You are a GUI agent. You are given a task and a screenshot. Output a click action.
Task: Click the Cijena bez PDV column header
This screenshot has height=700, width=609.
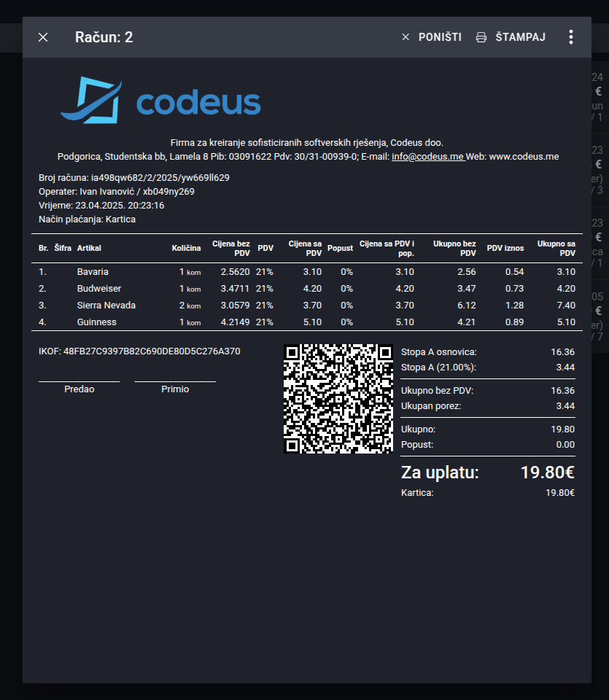(230, 248)
